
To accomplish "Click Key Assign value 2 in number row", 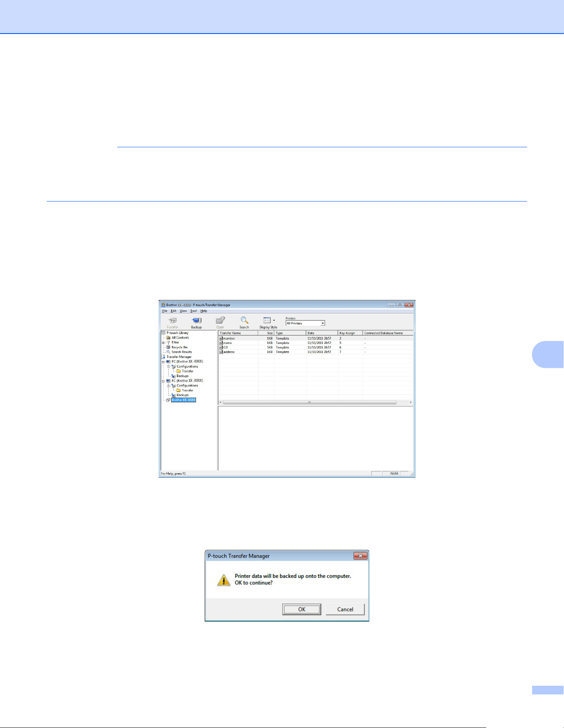I will [x=341, y=339].
